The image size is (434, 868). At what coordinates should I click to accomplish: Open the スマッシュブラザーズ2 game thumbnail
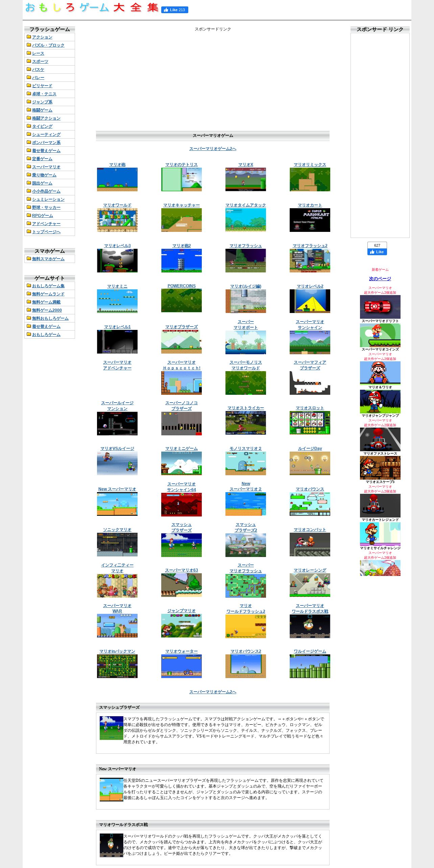pos(246,545)
